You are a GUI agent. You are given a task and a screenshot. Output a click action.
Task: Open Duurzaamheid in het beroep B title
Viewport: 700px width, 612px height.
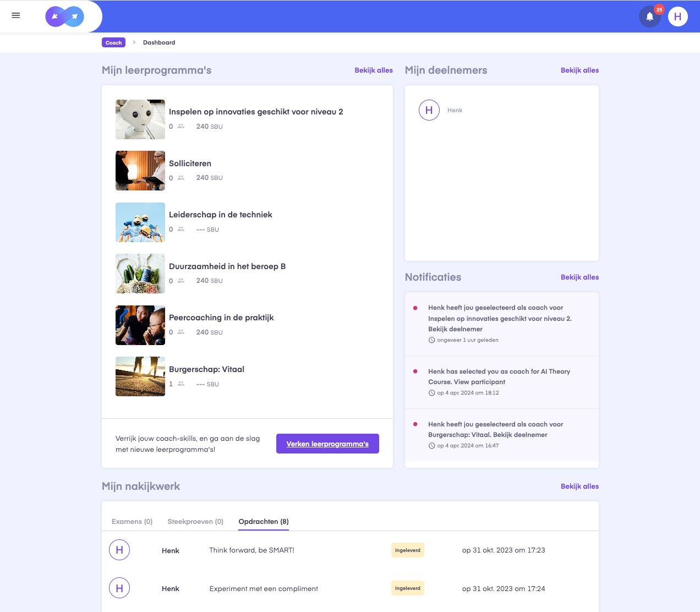[x=227, y=266]
